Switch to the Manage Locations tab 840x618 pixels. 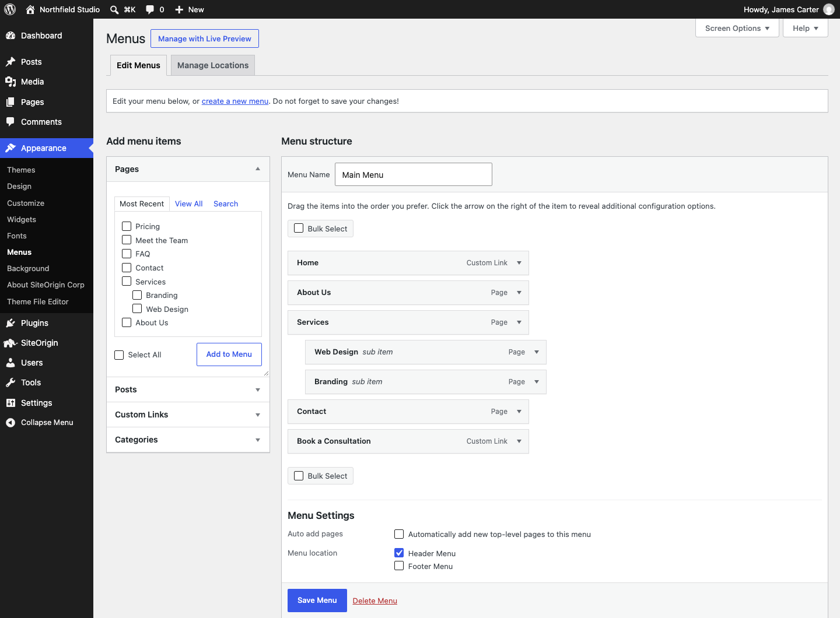click(213, 65)
